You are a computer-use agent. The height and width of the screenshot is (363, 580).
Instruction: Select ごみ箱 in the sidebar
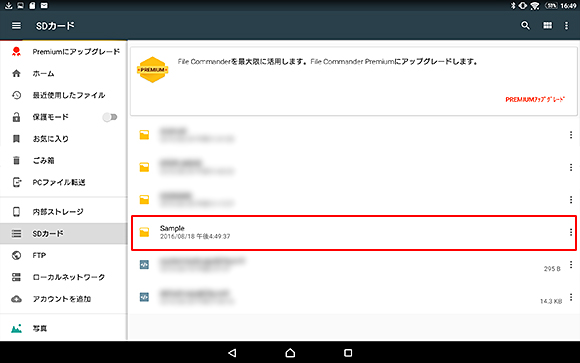(x=43, y=161)
